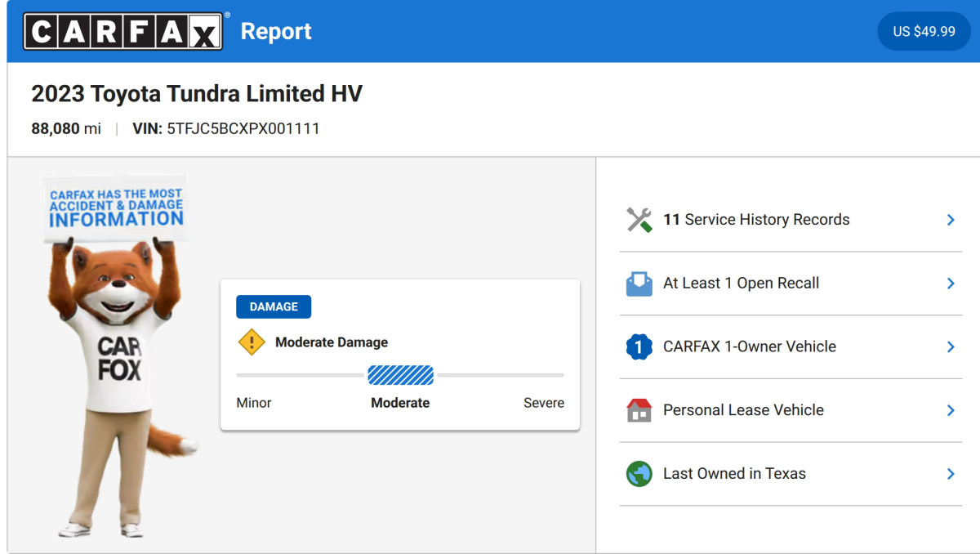Viewport: 980px width, 554px height.
Task: Click the Severe label on the damage scale
Action: [544, 403]
